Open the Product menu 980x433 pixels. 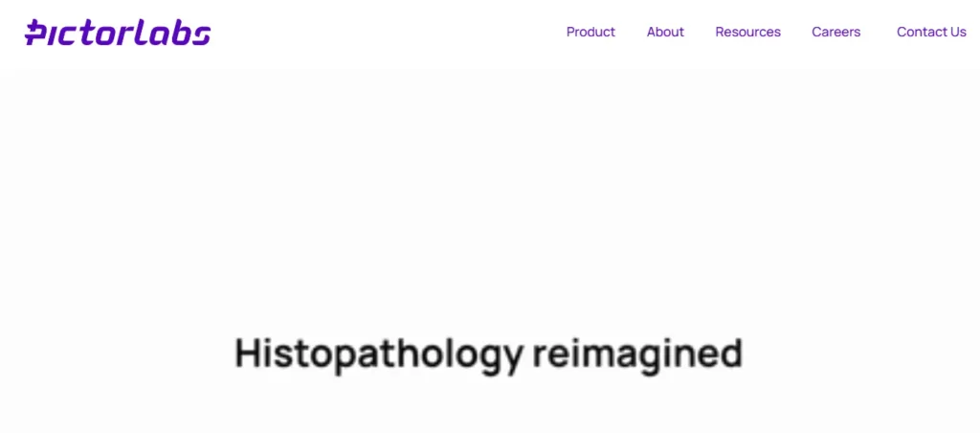coord(590,32)
